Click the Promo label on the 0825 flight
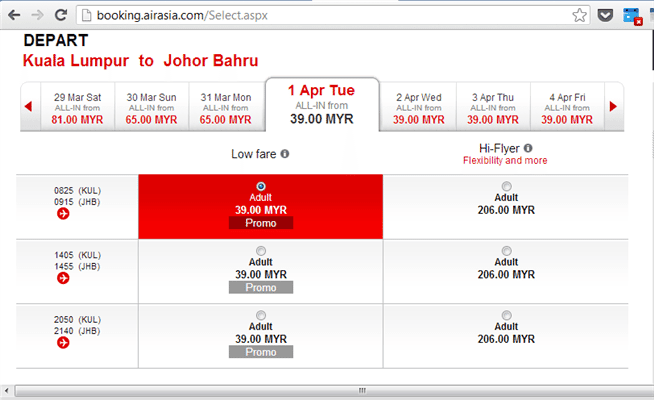 click(x=261, y=223)
